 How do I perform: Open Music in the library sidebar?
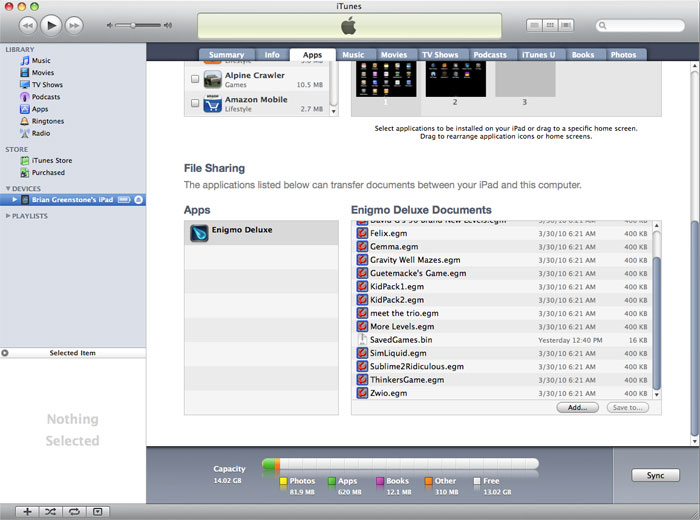pos(40,61)
